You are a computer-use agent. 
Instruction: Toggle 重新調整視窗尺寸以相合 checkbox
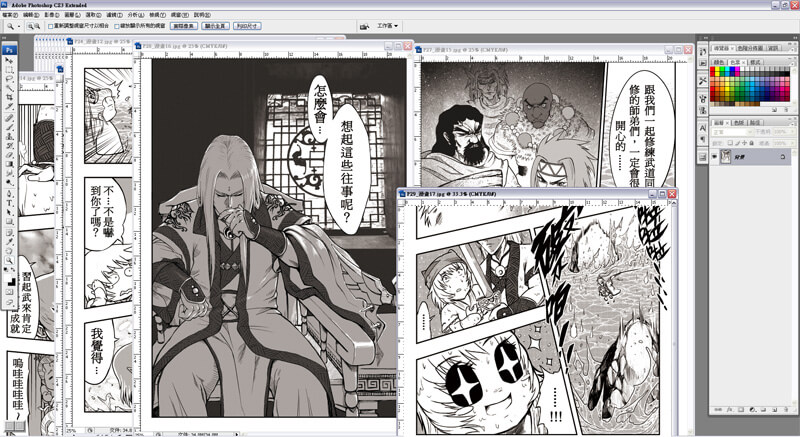[x=50, y=26]
